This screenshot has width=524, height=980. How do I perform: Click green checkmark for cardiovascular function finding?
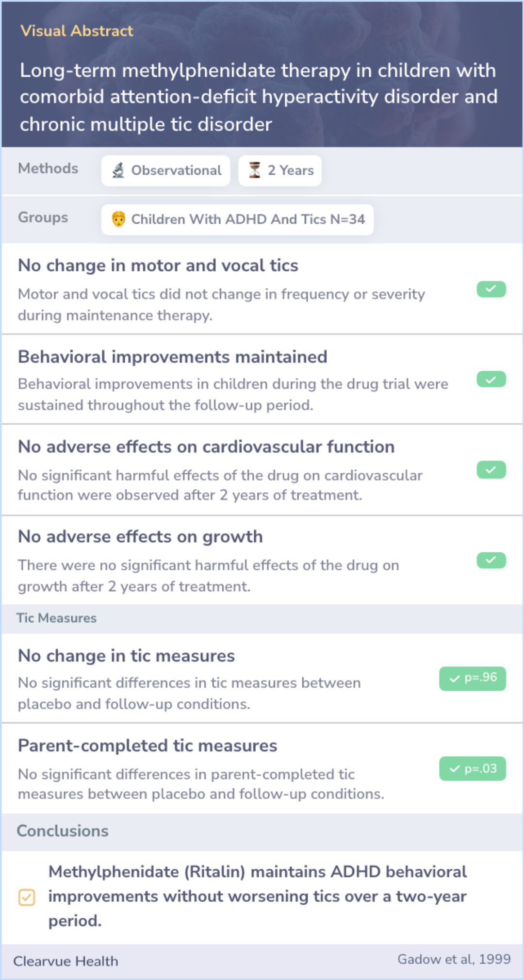point(491,470)
